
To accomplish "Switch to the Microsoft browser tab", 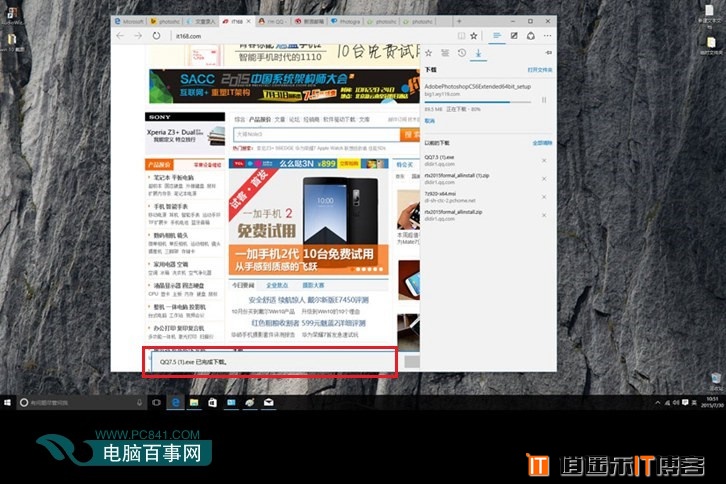I will click(130, 21).
